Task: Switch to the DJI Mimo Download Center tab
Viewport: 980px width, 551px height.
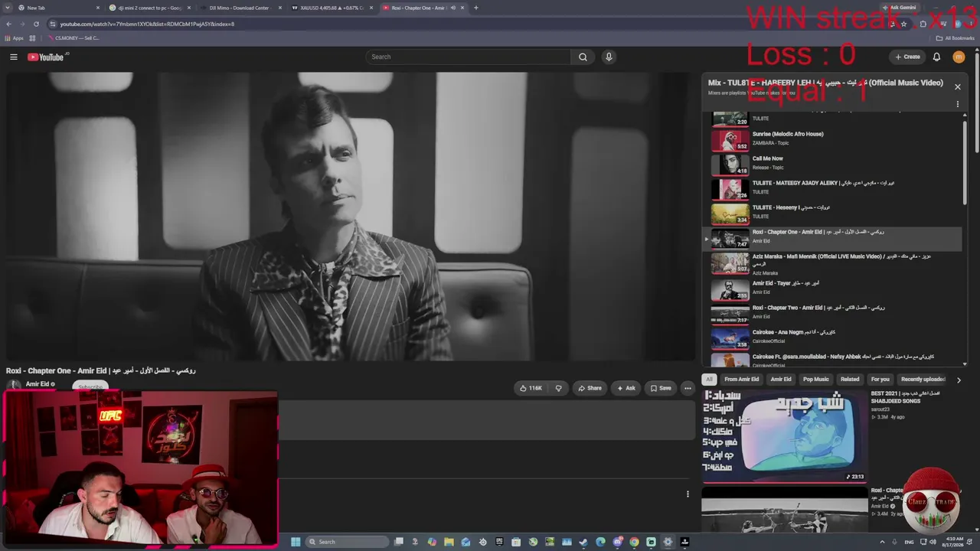Action: click(242, 8)
